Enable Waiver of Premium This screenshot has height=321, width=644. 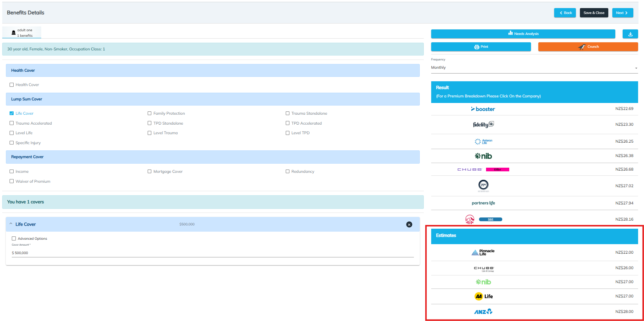(x=12, y=181)
